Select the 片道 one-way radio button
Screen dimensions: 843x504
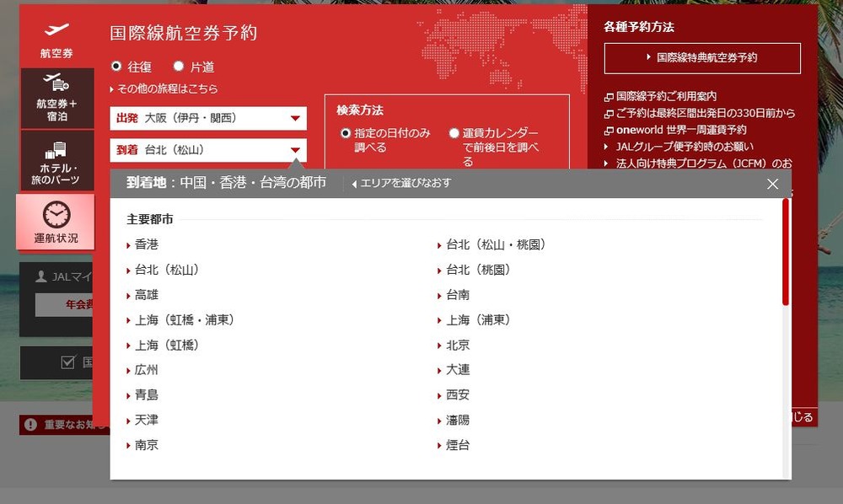tap(179, 66)
